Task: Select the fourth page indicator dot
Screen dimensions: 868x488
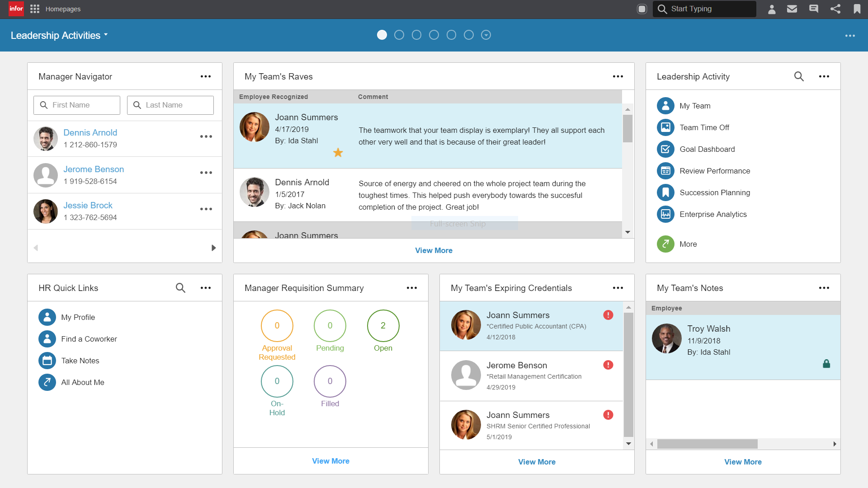Action: 434,35
